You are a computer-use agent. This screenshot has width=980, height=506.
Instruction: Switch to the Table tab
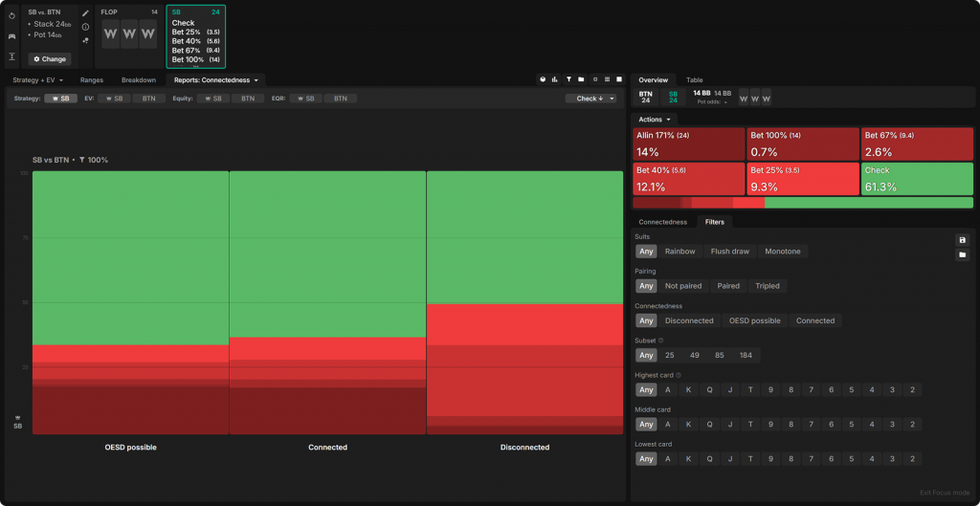click(x=694, y=80)
